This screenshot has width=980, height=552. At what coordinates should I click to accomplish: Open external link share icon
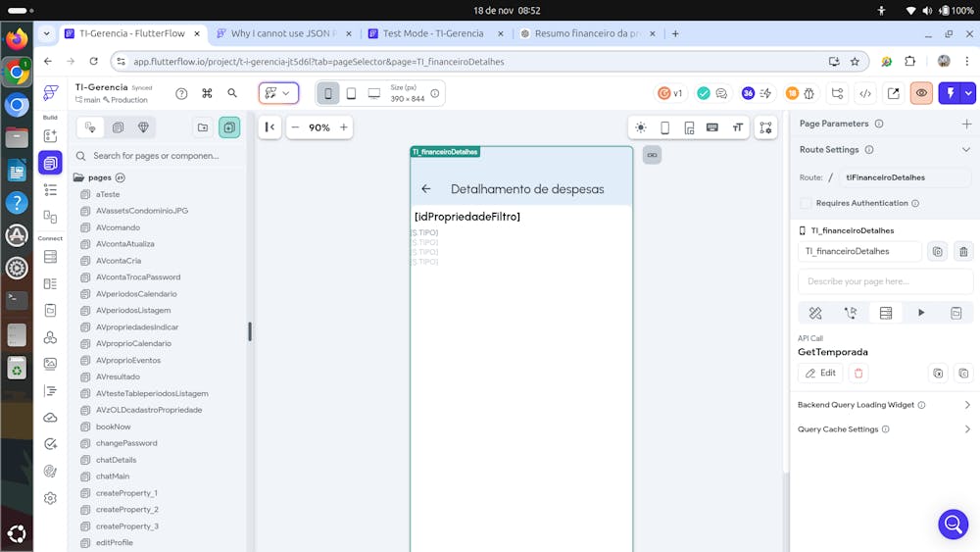[x=893, y=93]
